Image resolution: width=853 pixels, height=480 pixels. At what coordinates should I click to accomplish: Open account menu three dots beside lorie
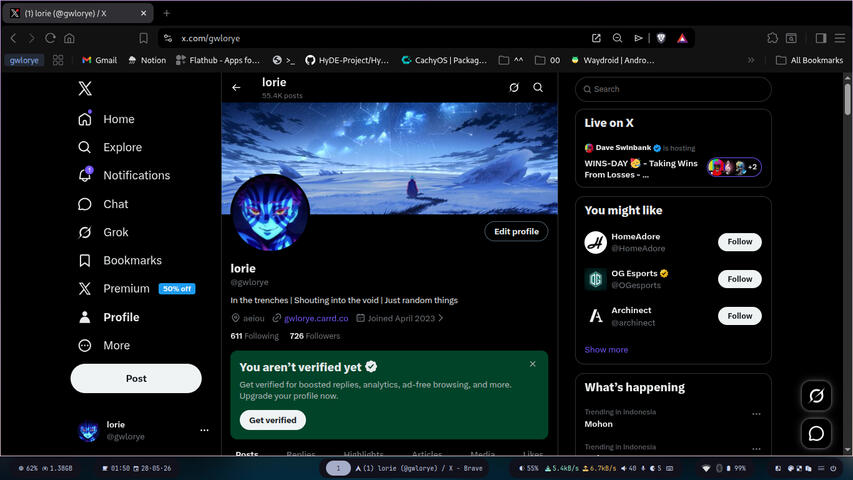[204, 430]
